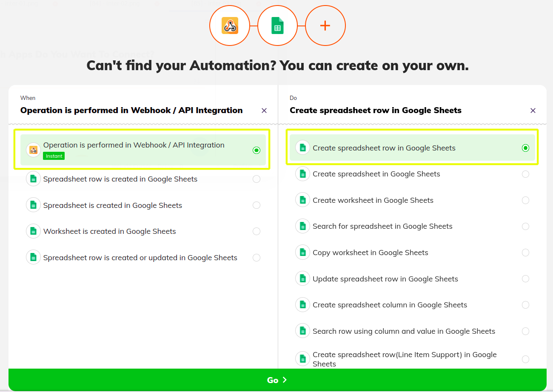The width and height of the screenshot is (553, 392).
Task: Select radio for Line Item Support row action
Action: 526,359
